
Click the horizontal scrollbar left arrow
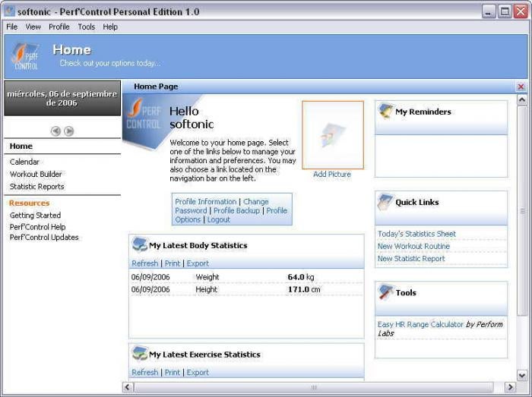pyautogui.click(x=128, y=387)
